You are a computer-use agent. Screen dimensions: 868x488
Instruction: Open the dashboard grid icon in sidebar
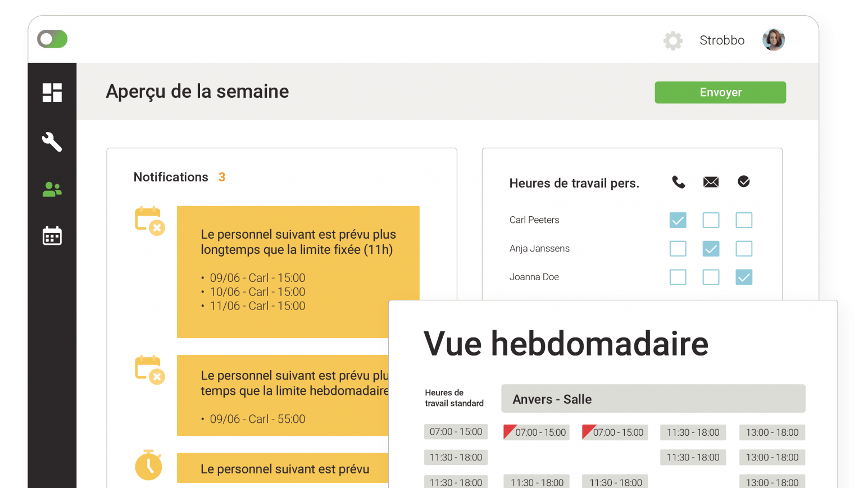pyautogui.click(x=52, y=92)
